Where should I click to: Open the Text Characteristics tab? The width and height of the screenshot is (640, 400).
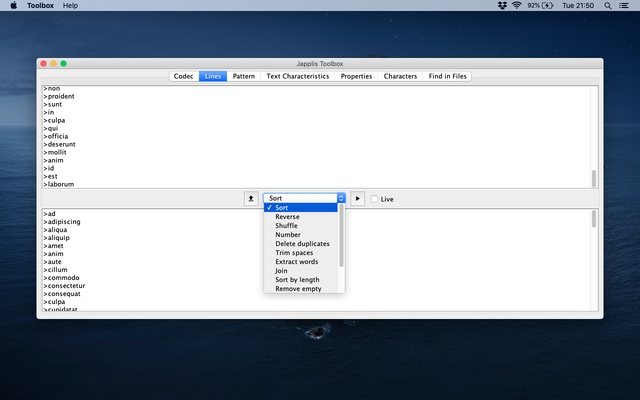point(298,76)
